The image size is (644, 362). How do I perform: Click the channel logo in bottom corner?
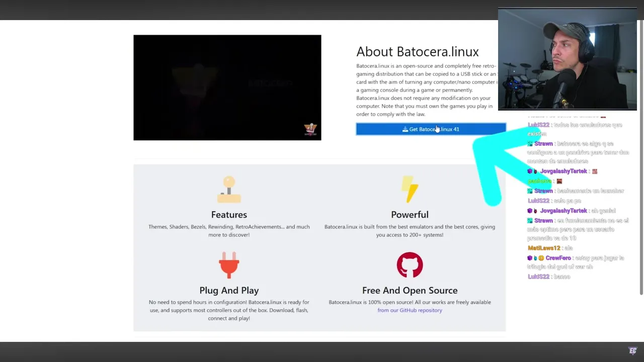pyautogui.click(x=633, y=351)
